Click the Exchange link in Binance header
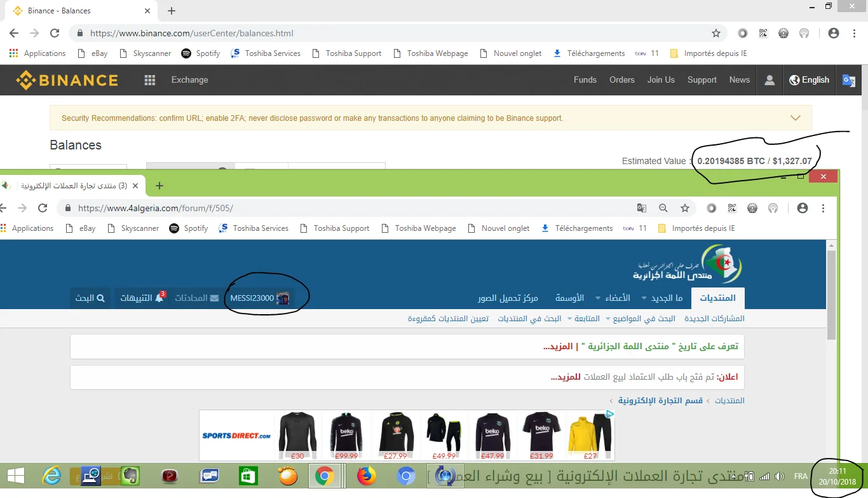This screenshot has width=868, height=498. coord(189,80)
